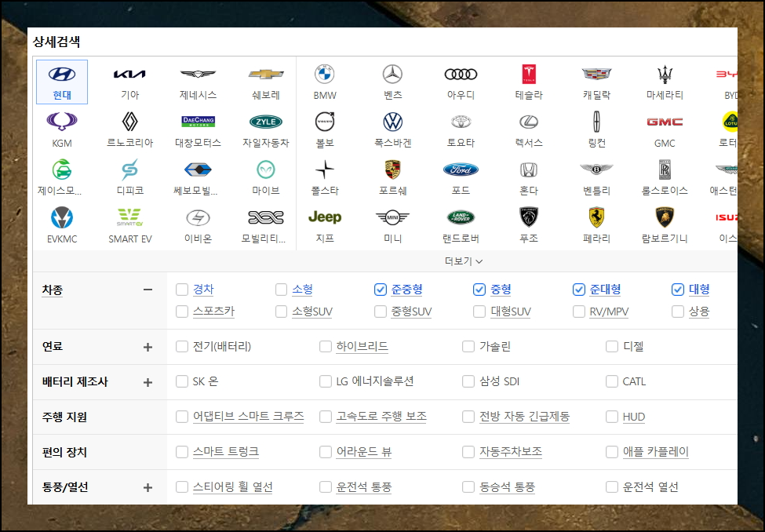Pick the Volkswagen (폭스바겐) logo
Image resolution: width=765 pixels, height=532 pixels.
[x=393, y=122]
